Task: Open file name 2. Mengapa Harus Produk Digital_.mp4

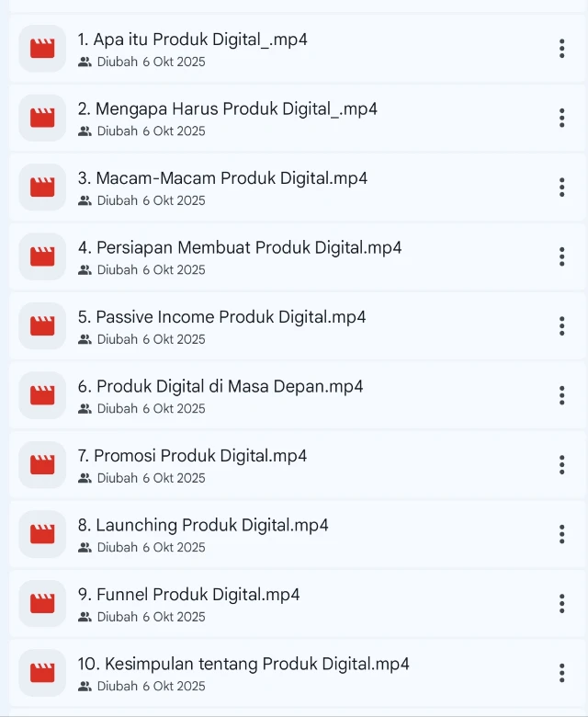Action: tap(228, 109)
